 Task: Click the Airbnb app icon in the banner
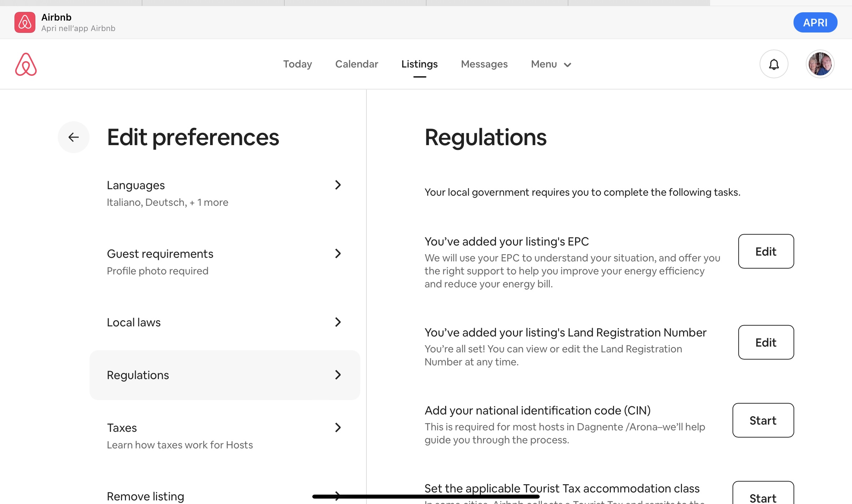tap(24, 22)
